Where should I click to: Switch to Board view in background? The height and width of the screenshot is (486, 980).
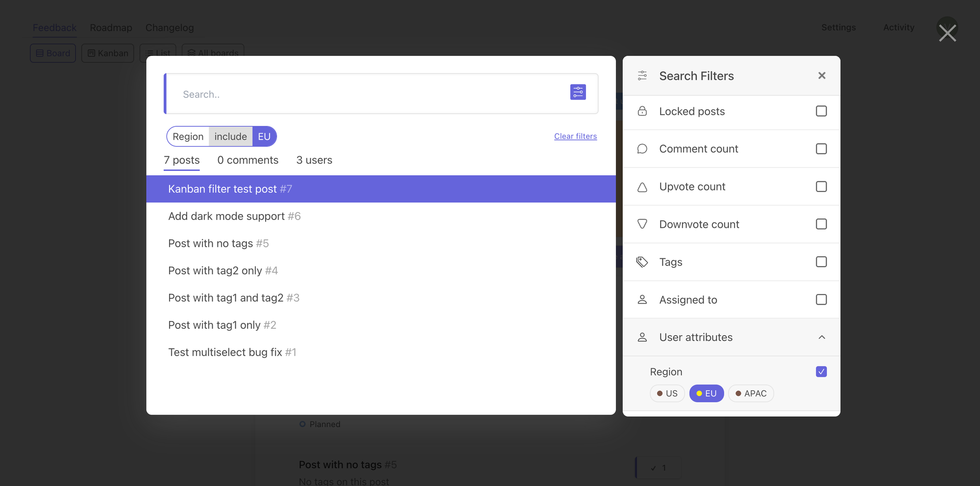pyautogui.click(x=53, y=53)
